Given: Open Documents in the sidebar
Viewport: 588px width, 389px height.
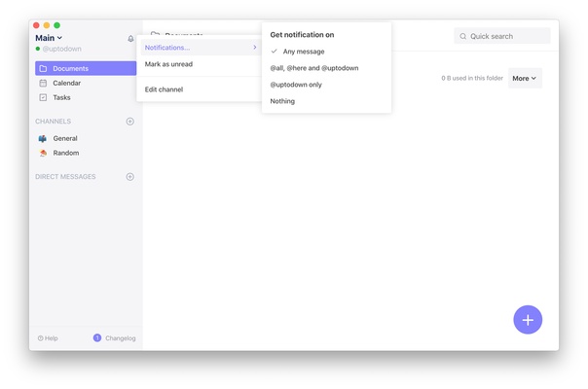Looking at the screenshot, I should point(86,69).
